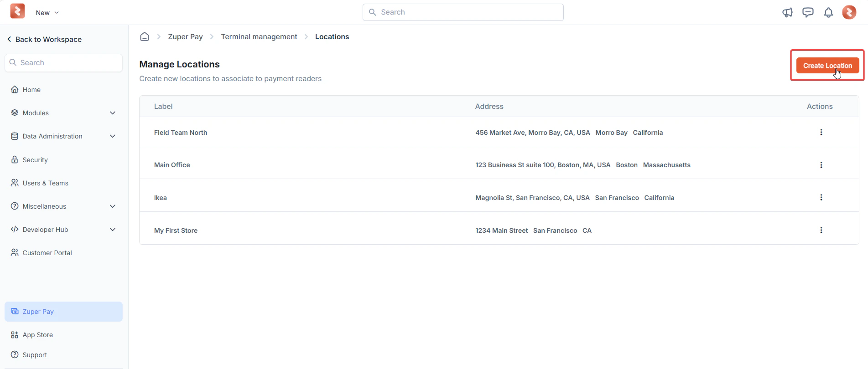
Task: Click the Data Administration database icon
Action: pos(15,136)
